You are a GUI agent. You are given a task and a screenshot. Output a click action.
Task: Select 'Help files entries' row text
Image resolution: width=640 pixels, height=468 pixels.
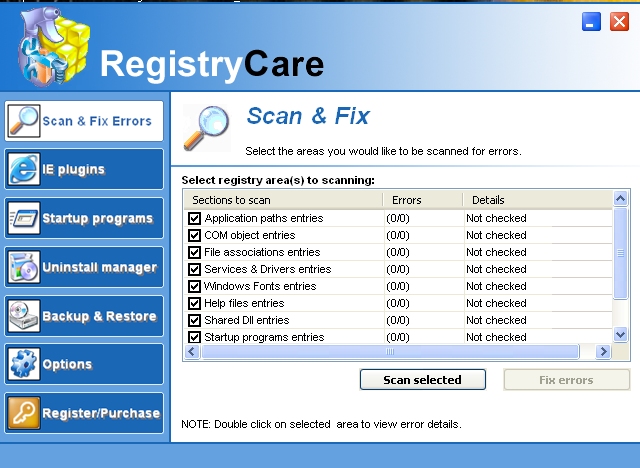(x=244, y=303)
